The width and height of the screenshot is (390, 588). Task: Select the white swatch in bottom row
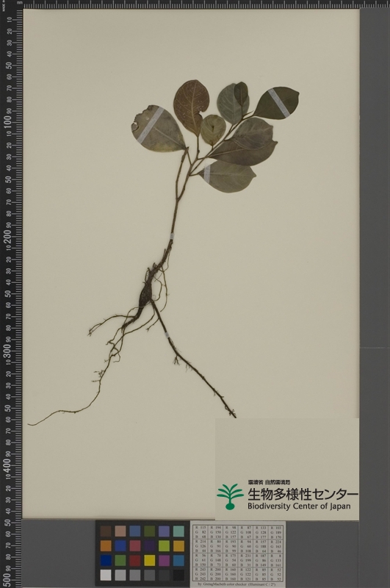pyautogui.click(x=106, y=575)
